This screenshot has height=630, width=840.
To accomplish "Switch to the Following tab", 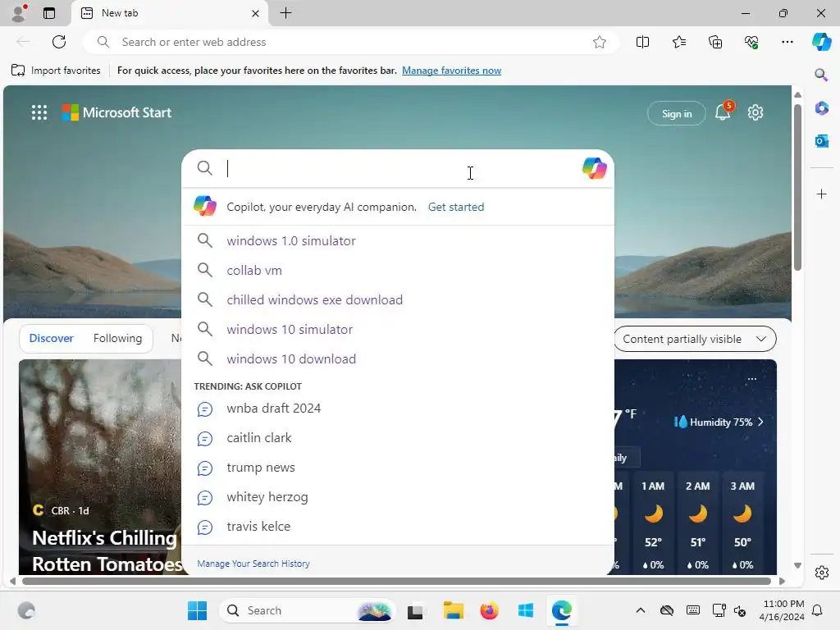I will [x=117, y=338].
